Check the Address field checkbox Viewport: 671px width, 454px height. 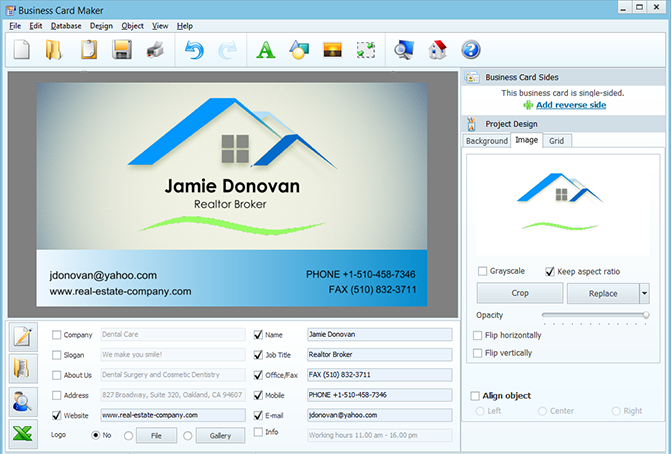(x=56, y=395)
